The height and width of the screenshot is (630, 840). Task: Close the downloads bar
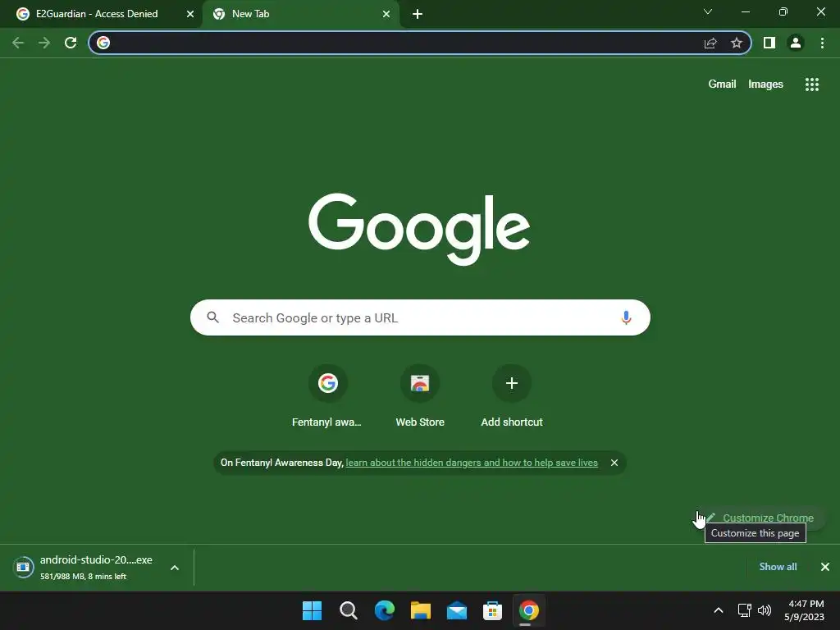coord(825,567)
